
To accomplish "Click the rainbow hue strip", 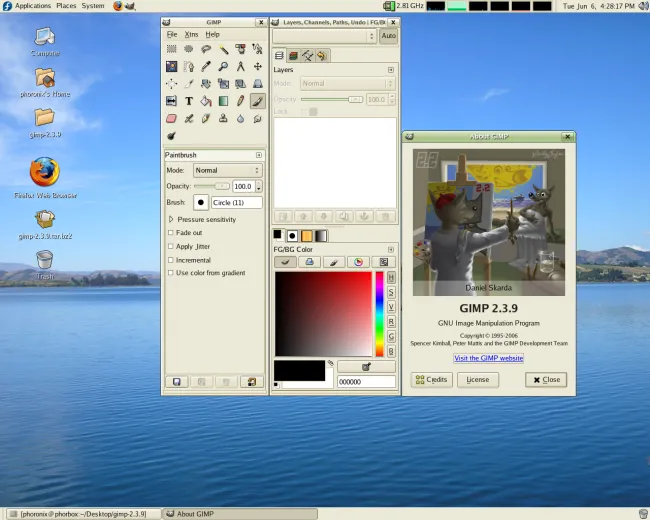I will 379,314.
